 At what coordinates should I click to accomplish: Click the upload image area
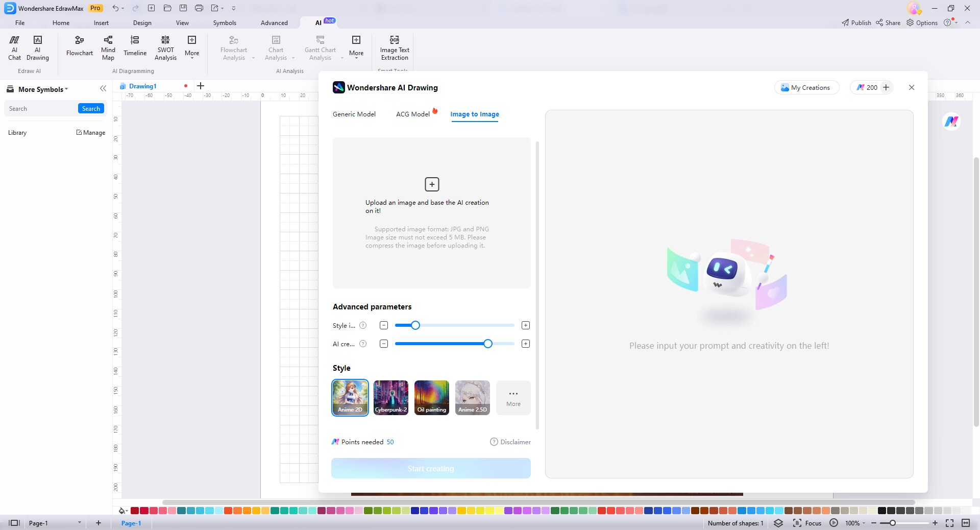point(432,213)
